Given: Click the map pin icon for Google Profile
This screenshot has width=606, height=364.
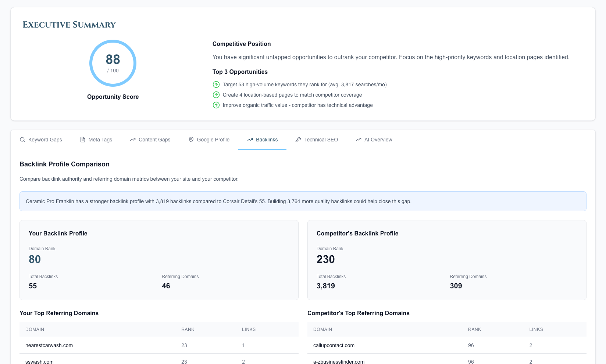Looking at the screenshot, I should tap(191, 140).
